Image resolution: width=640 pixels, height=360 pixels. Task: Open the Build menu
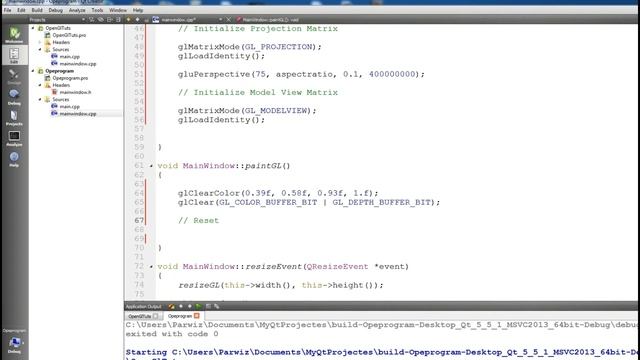tap(37, 10)
